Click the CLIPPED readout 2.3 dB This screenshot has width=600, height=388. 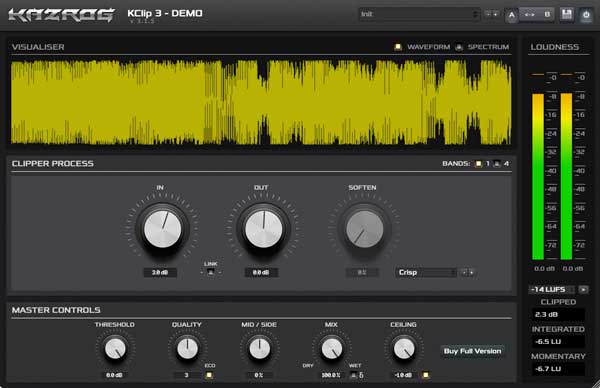pyautogui.click(x=558, y=315)
